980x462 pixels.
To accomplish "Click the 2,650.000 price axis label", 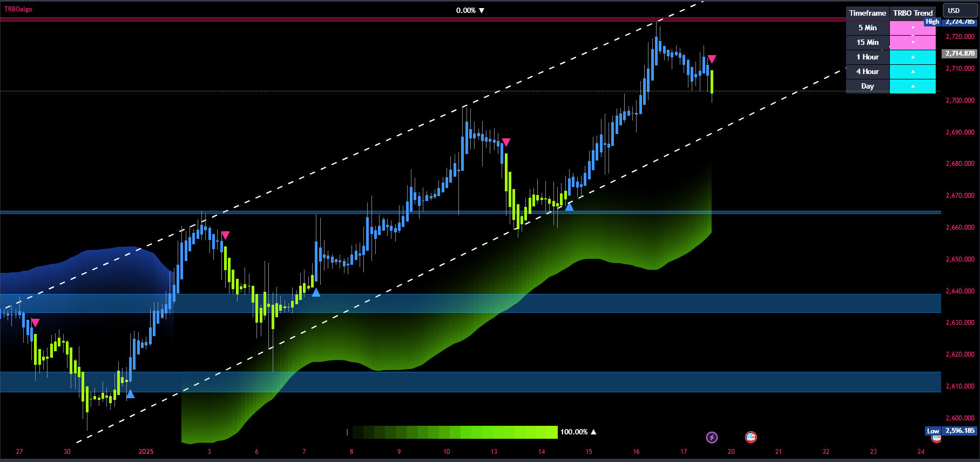I will (x=960, y=259).
